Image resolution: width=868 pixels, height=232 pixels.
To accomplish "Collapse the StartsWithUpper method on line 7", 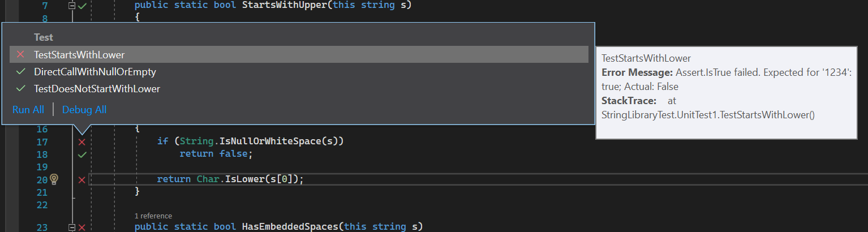I will pyautogui.click(x=72, y=6).
